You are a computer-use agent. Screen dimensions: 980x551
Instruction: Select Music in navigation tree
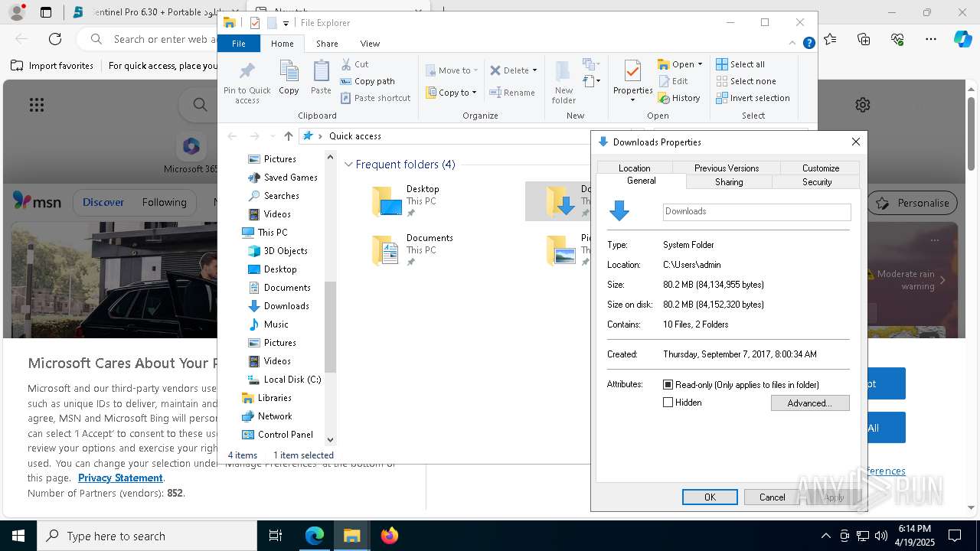coord(268,324)
